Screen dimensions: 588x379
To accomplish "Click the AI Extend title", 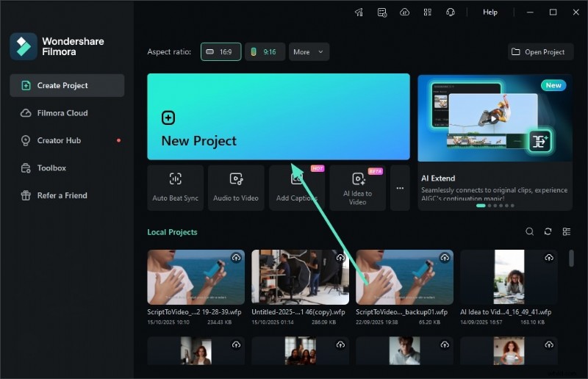I will [x=438, y=178].
